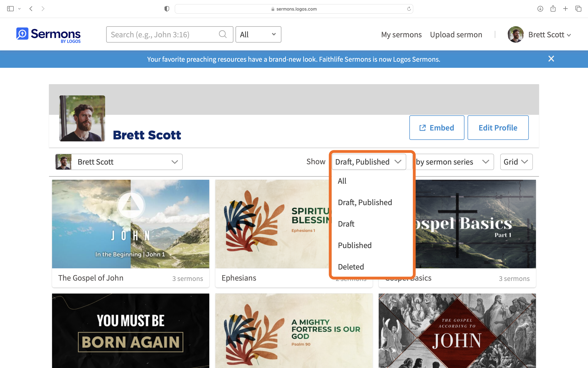Viewport: 588px width, 368px height.
Task: Click the Brett Scott profile name heading
Action: 147,135
